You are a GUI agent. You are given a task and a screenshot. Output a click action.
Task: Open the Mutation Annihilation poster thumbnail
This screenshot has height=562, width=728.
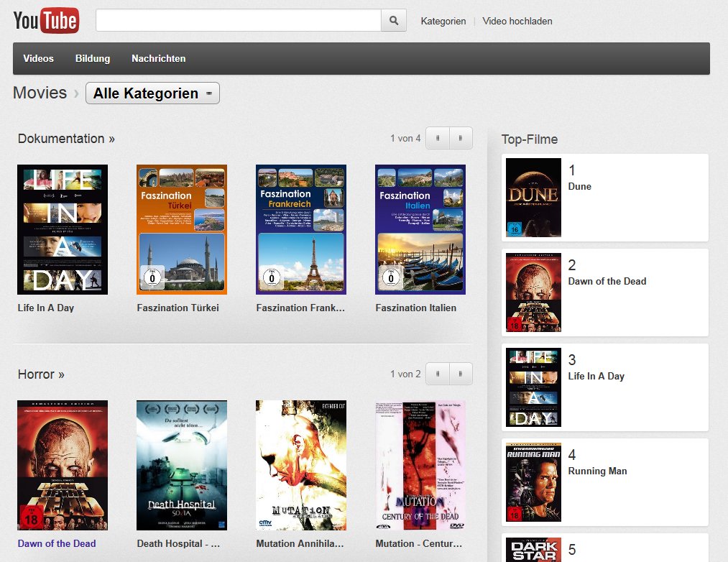click(301, 466)
